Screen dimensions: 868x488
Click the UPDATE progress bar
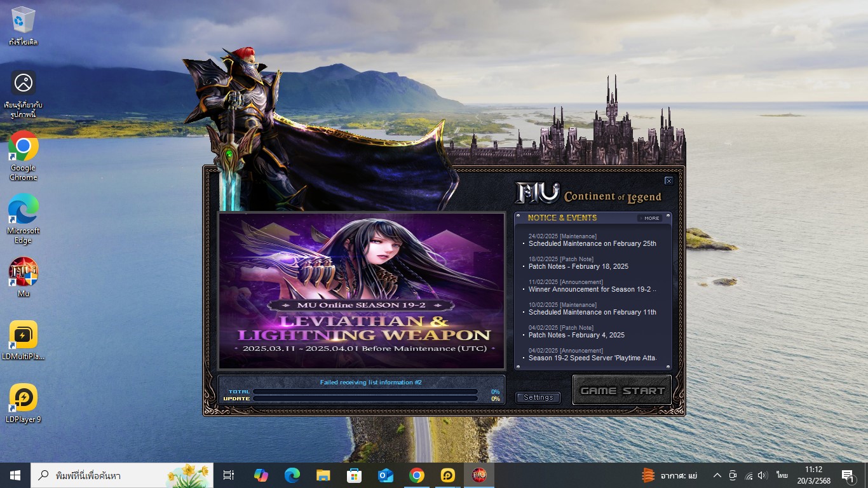point(365,398)
